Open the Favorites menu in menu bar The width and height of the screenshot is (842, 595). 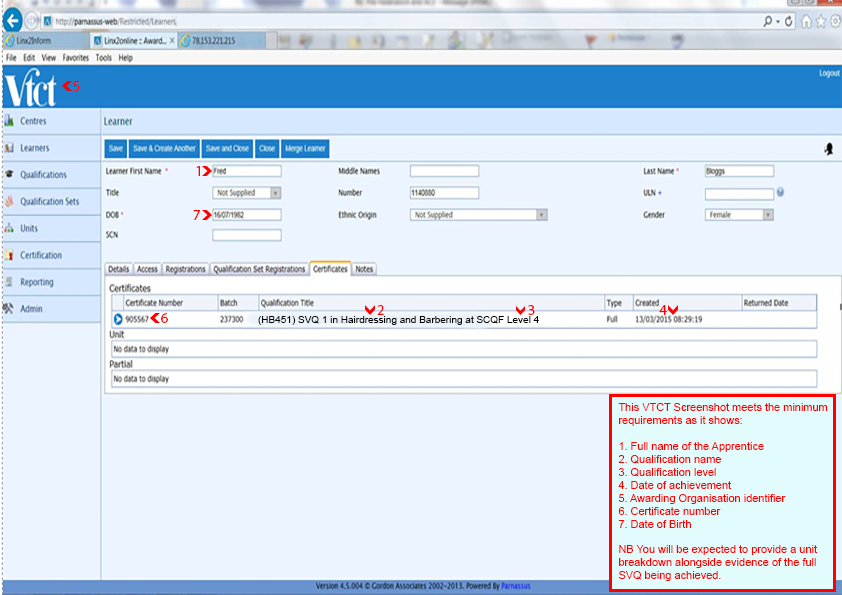tap(75, 58)
